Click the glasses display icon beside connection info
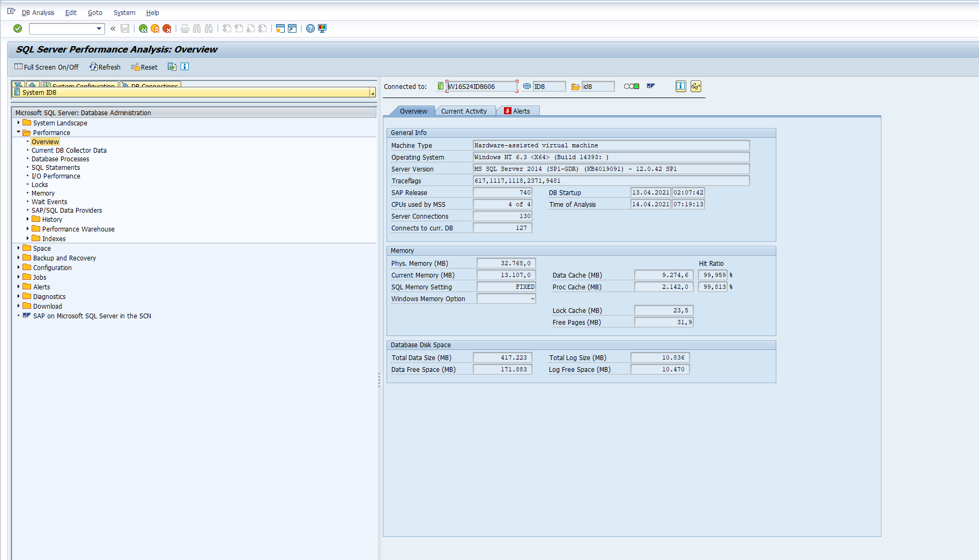 click(696, 86)
